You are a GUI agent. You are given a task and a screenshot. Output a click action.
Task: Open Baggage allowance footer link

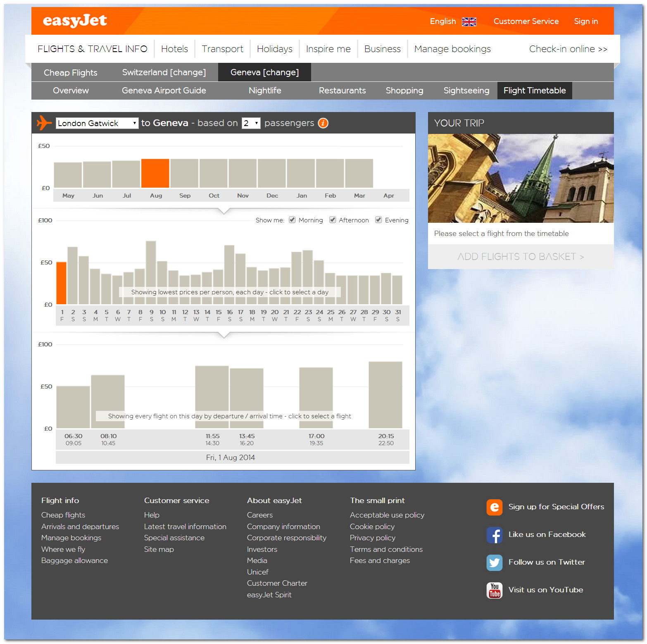pyautogui.click(x=74, y=561)
